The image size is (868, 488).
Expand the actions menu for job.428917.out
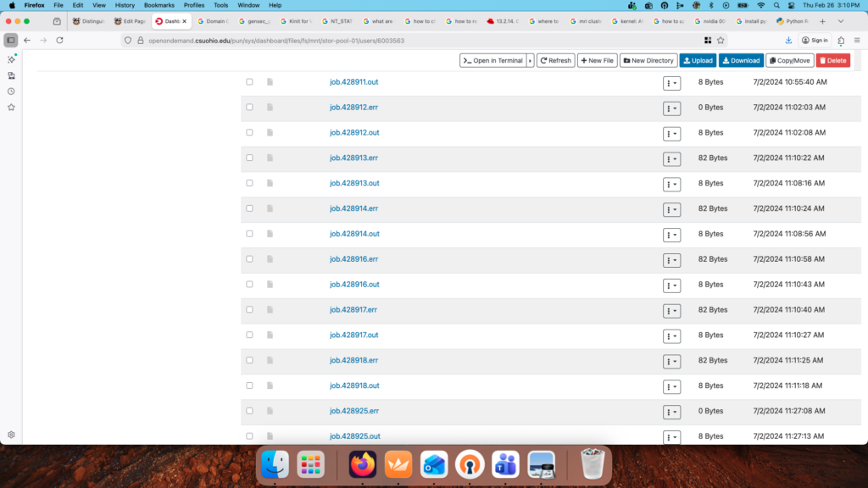pos(671,335)
